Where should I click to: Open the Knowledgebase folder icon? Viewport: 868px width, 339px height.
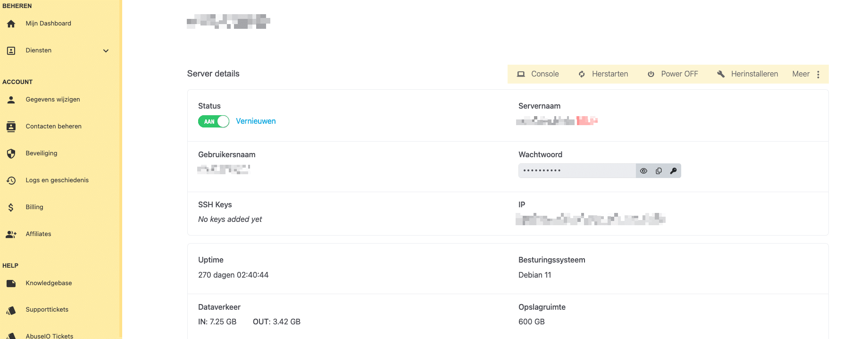[11, 283]
